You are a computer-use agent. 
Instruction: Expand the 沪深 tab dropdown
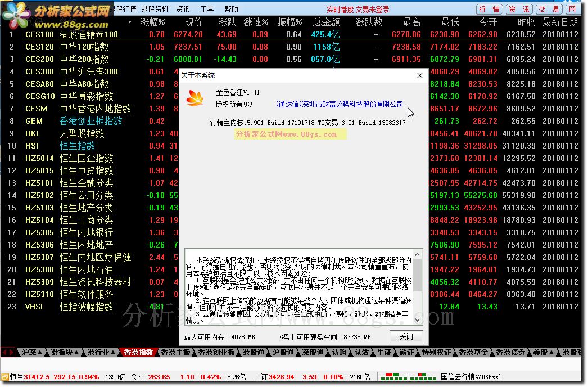[x=40, y=353]
